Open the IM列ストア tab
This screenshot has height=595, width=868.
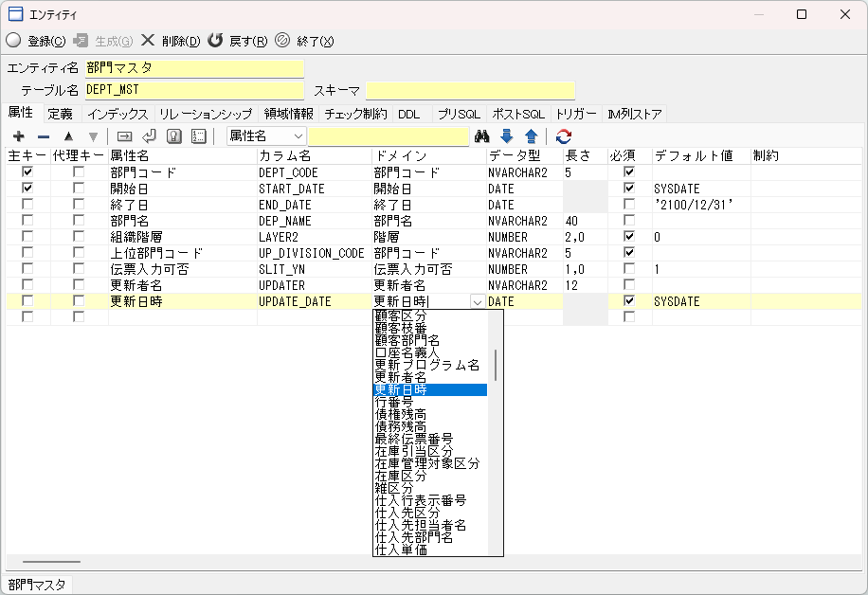tap(634, 114)
